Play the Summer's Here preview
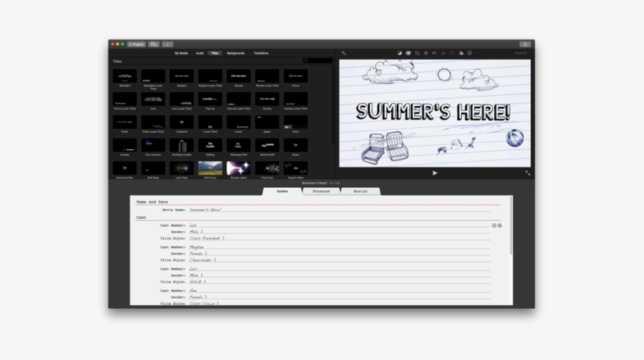 (435, 172)
